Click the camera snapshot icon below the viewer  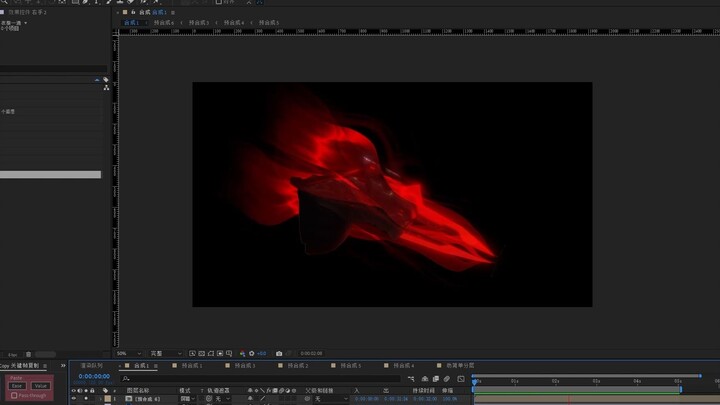(279, 354)
